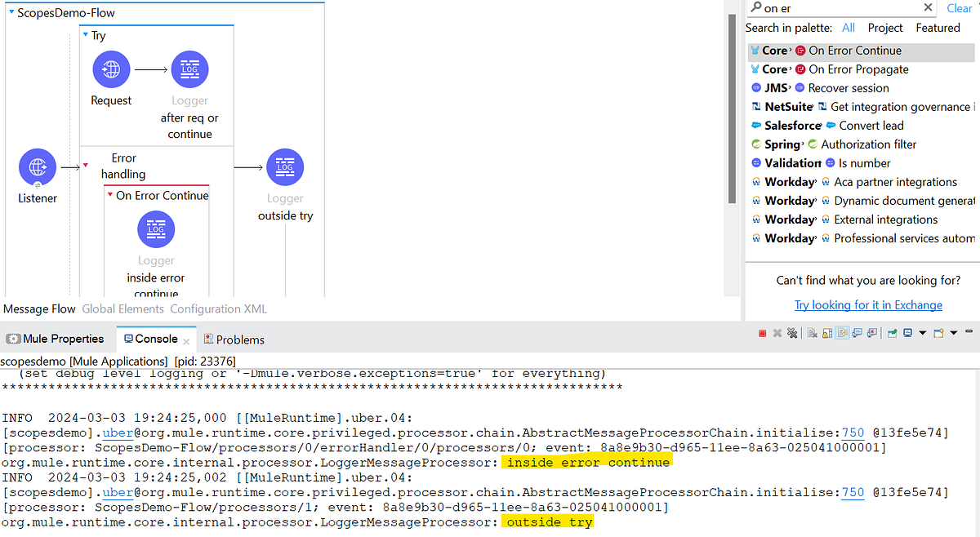
Task: Toggle Word Wrap in the console
Action: tap(842, 333)
